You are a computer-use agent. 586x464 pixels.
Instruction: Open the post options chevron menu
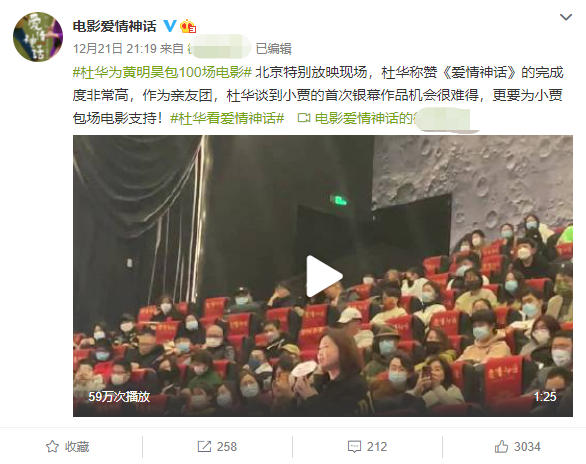pyautogui.click(x=566, y=17)
